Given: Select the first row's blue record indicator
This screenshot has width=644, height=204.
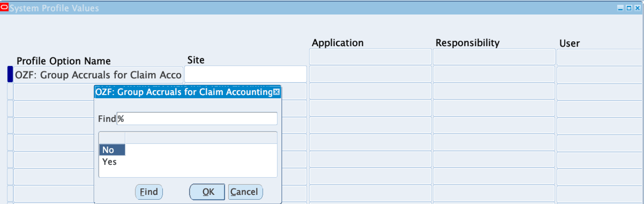Looking at the screenshot, I should [x=10, y=74].
